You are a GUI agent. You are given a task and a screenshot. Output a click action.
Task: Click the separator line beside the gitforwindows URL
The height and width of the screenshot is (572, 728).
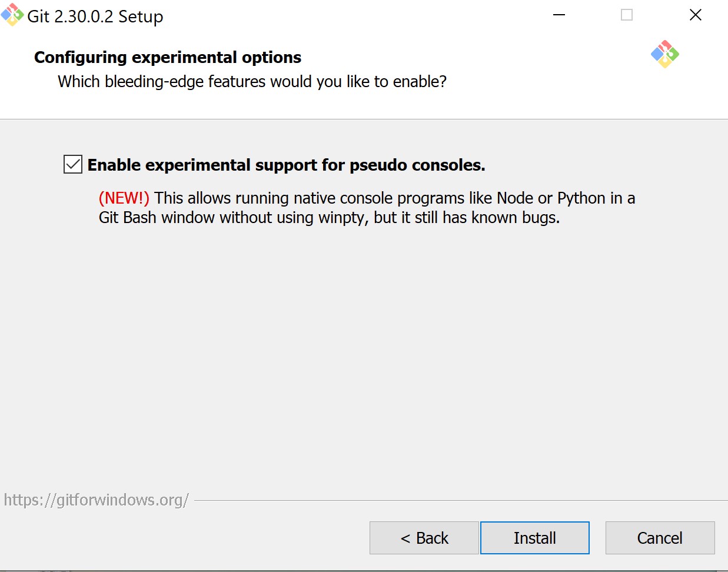[x=461, y=501]
